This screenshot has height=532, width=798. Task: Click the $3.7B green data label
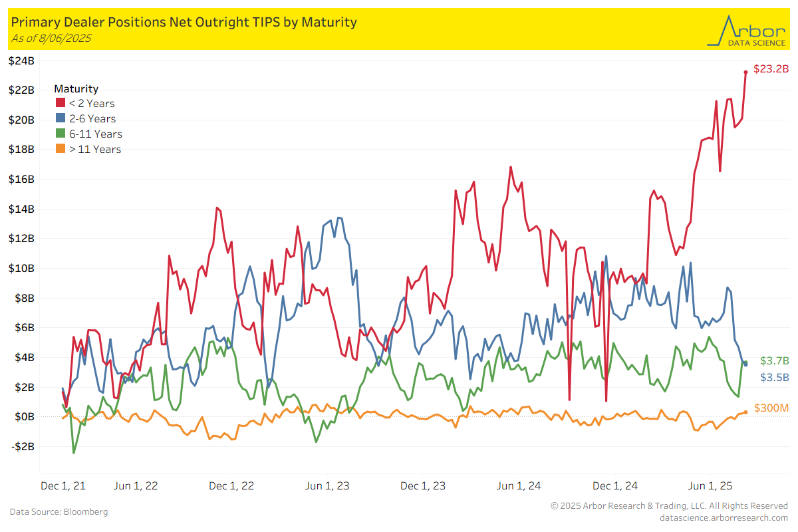coord(774,361)
